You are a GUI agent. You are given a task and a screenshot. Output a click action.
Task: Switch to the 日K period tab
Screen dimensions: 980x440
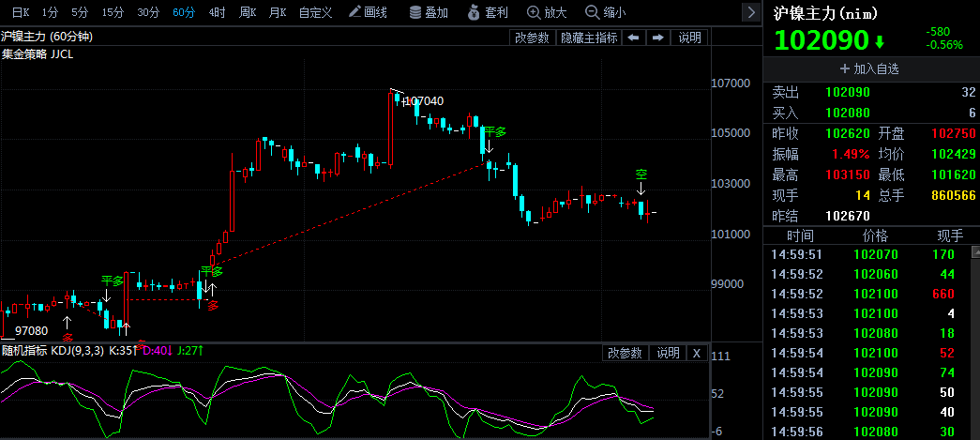[x=21, y=12]
